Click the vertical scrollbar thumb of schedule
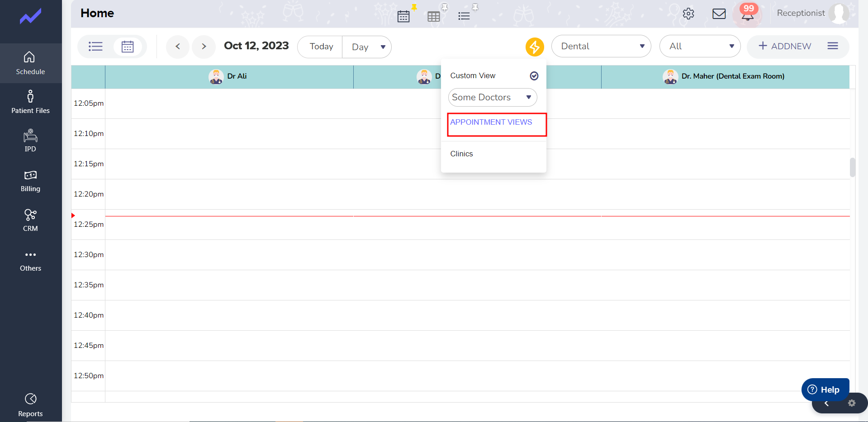 pyautogui.click(x=853, y=167)
